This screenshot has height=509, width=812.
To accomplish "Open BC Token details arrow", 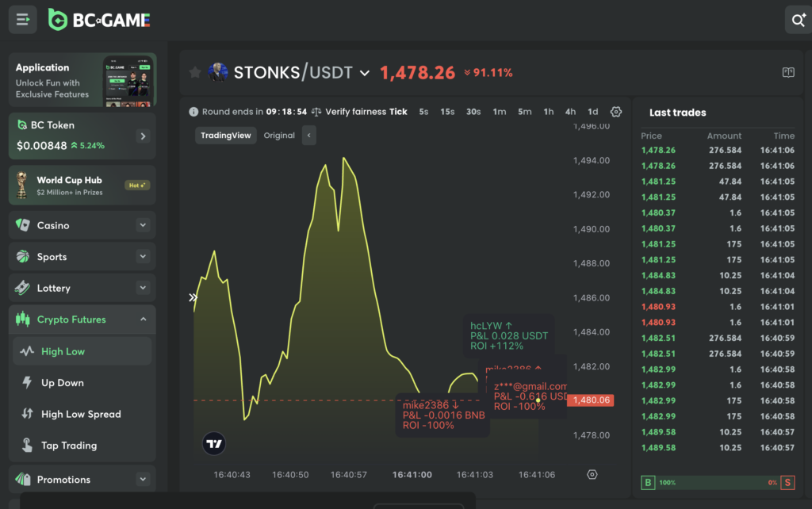I will (x=144, y=136).
